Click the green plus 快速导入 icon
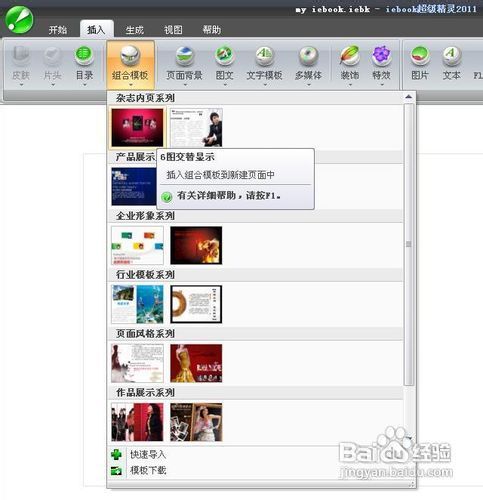Screen dimensions: 483x500 [116, 454]
